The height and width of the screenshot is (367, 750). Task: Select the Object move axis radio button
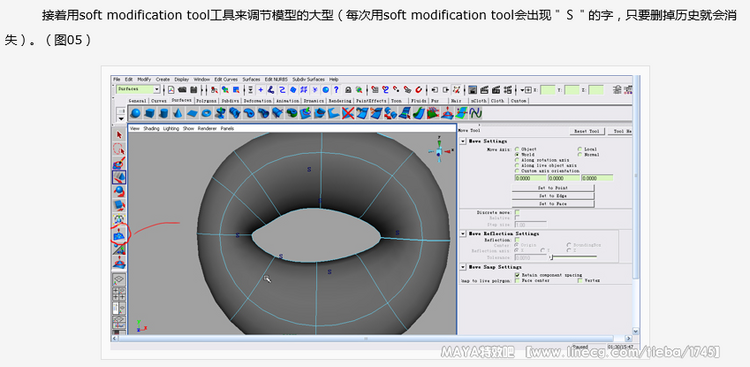point(517,149)
